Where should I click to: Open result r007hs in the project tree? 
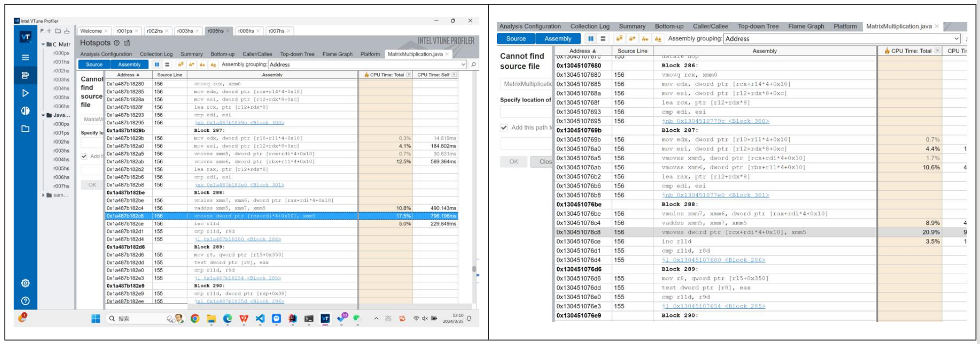61,186
